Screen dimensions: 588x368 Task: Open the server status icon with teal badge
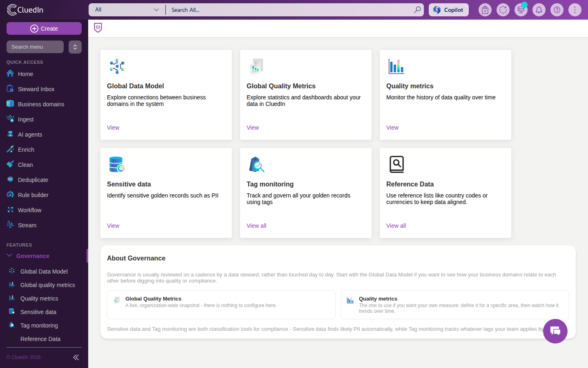click(521, 10)
